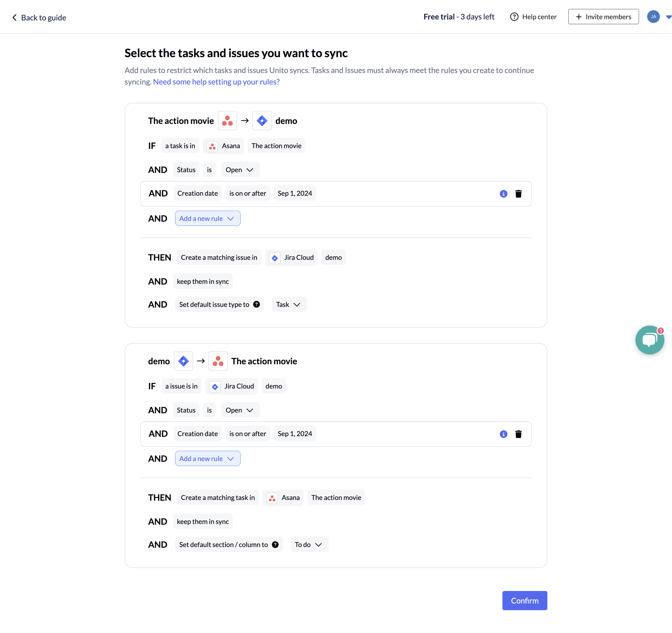Click 'is on or after' operator in first card
This screenshot has width=672, height=633.
click(248, 193)
